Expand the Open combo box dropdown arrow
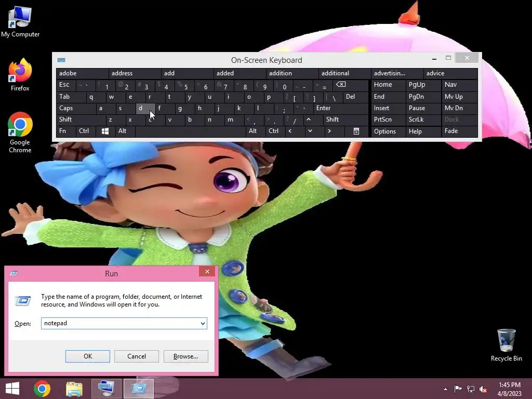532x399 pixels. [x=203, y=323]
